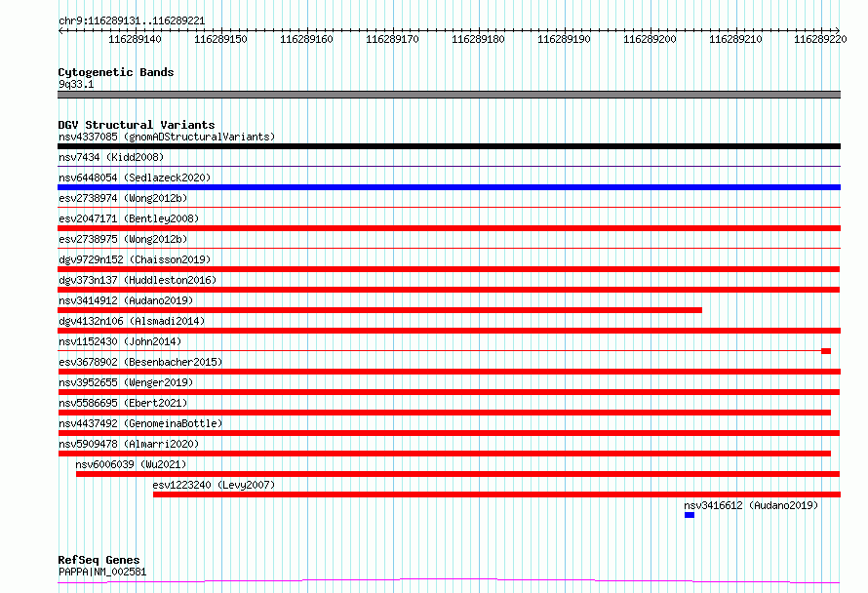
Task: Click the dgv9729n152 (Chaisson2019) label
Action: coord(135,259)
